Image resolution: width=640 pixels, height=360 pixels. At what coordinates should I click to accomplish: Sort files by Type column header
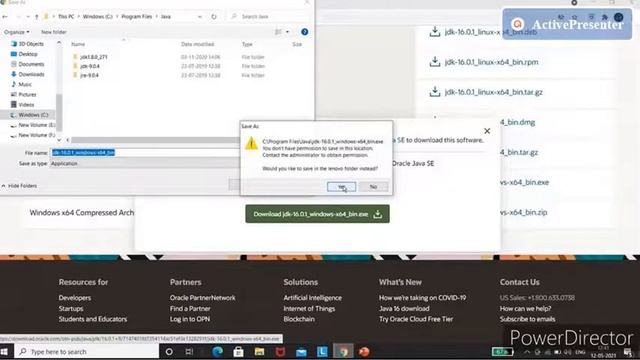(247, 44)
